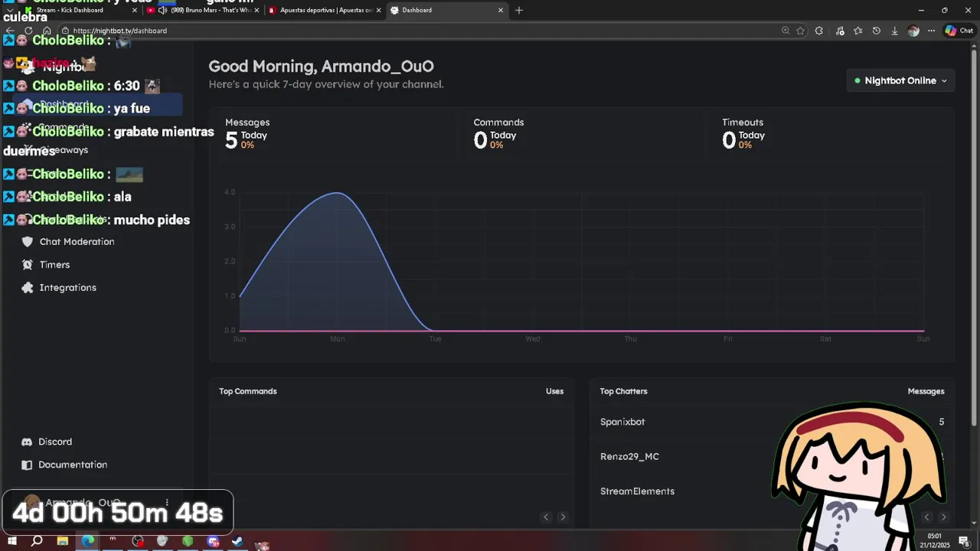
Task: Click Spanixbot in Top Chatters
Action: [x=622, y=422]
